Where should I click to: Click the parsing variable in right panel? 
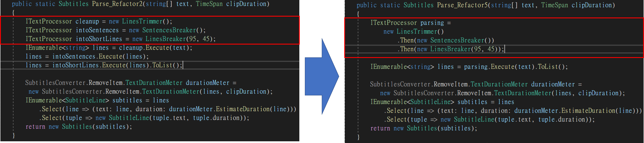click(432, 23)
